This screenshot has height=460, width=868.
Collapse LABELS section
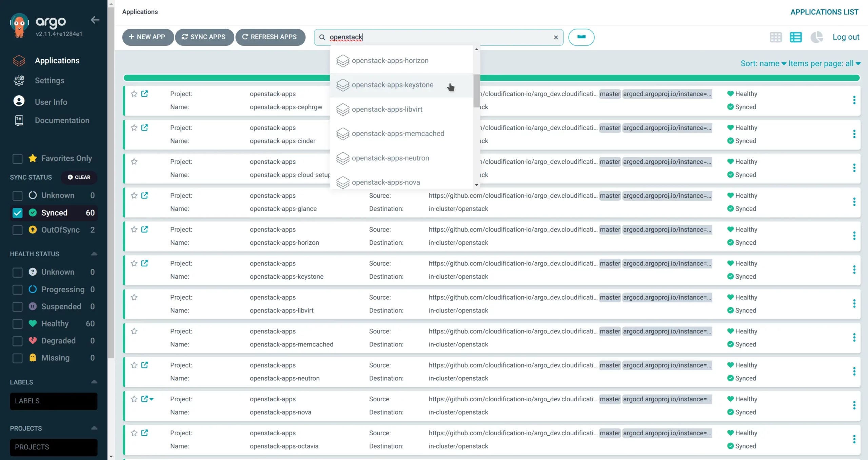tap(94, 382)
